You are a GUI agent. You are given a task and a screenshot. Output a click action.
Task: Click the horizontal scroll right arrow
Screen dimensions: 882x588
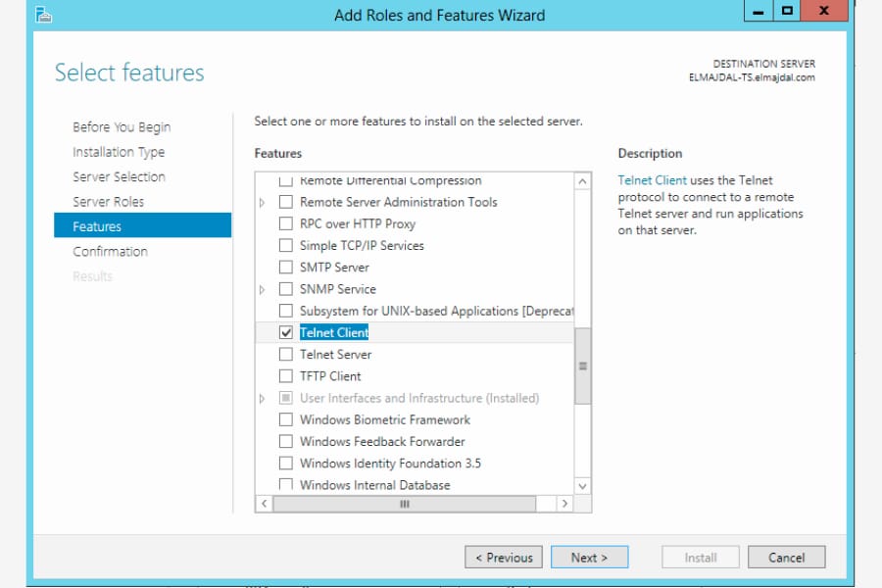coord(564,504)
